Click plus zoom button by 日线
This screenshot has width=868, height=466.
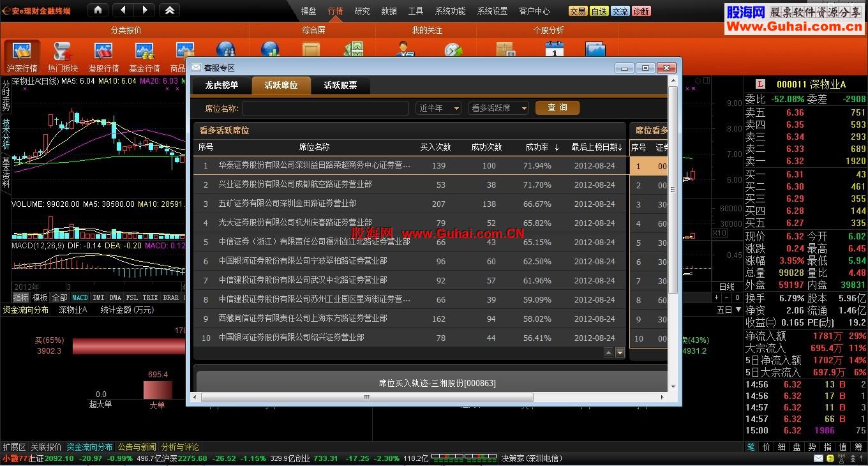coord(716,298)
